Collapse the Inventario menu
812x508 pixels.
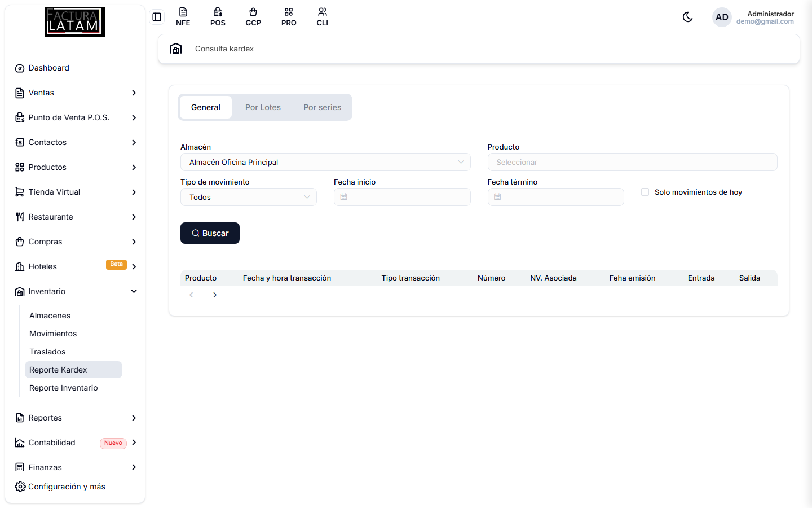click(x=75, y=291)
